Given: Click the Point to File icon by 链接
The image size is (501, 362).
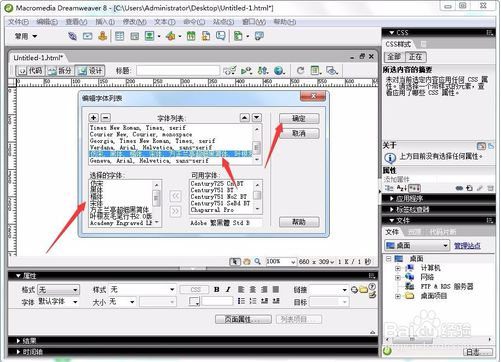Looking at the screenshot, I should tap(354, 290).
